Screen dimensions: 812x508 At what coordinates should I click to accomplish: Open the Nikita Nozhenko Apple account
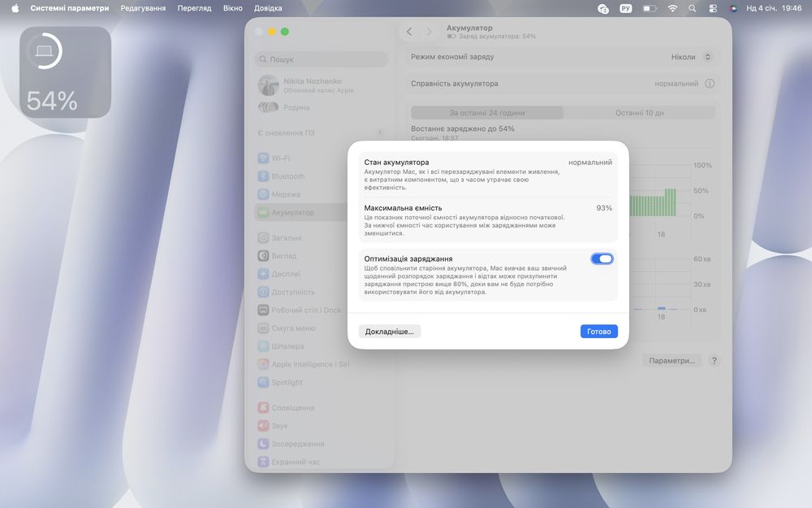pos(321,85)
